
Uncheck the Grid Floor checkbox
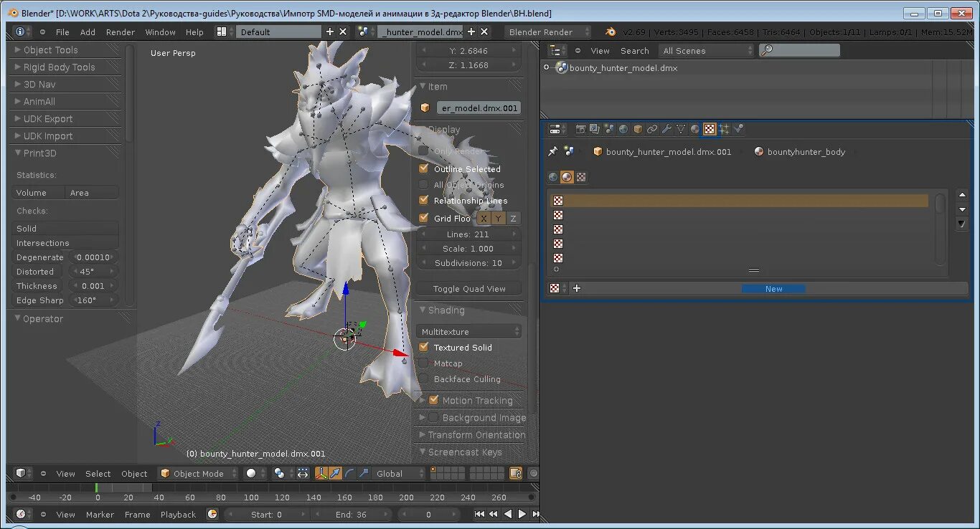coord(423,218)
